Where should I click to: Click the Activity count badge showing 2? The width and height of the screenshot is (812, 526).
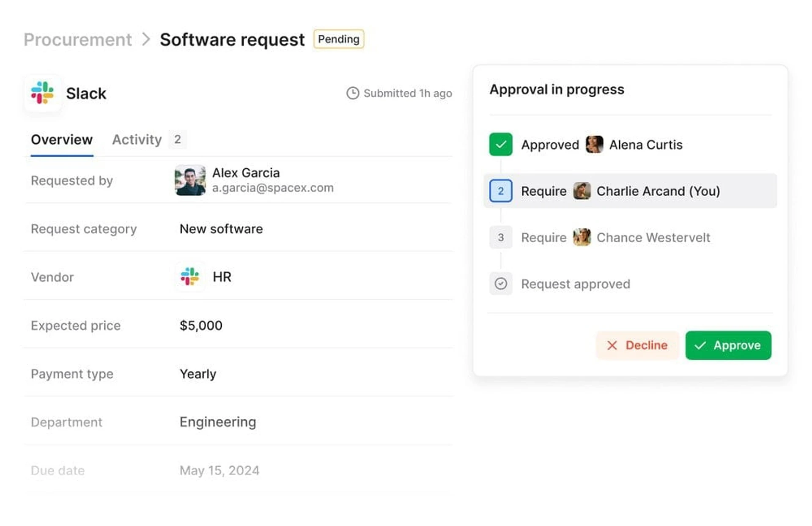[x=178, y=140]
